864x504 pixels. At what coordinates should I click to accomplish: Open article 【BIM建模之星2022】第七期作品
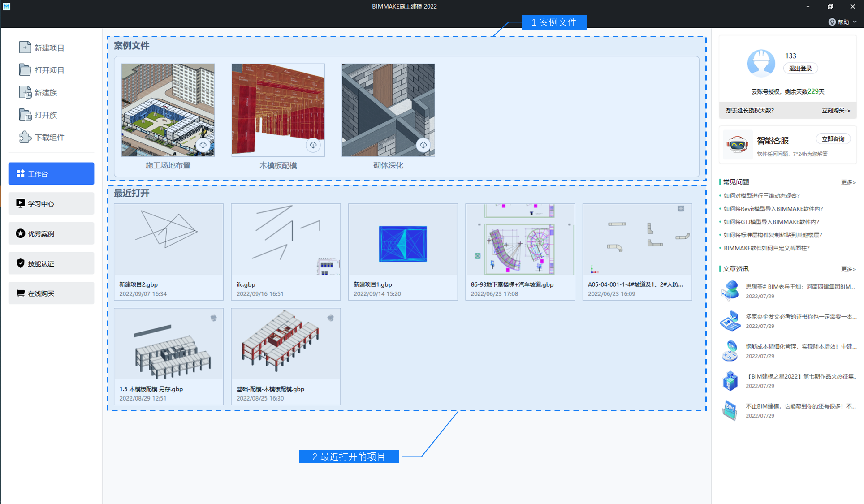[801, 376]
